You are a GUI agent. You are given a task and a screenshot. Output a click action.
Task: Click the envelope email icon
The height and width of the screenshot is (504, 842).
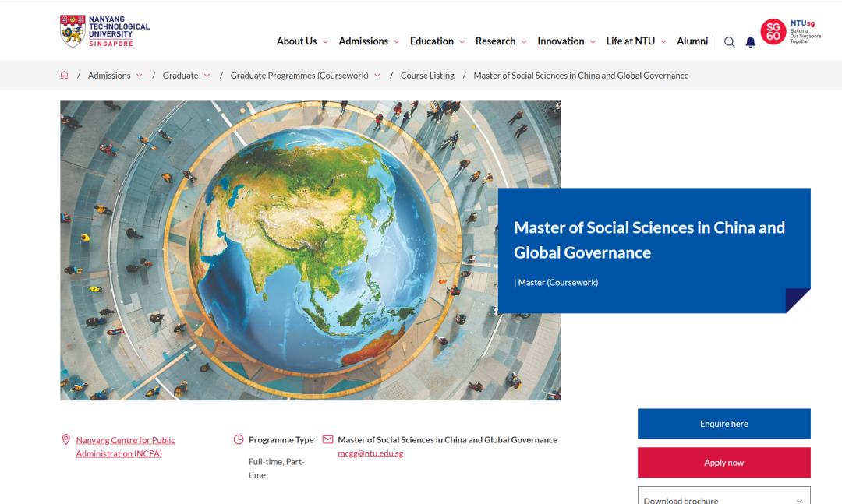pos(327,440)
